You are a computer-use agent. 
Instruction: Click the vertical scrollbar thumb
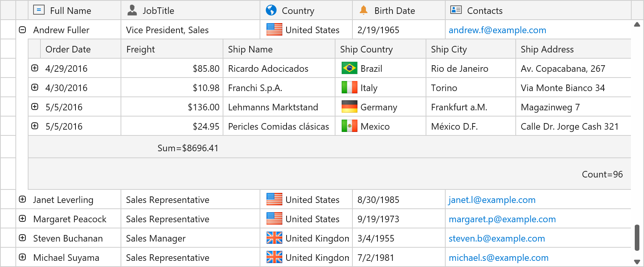click(x=637, y=237)
